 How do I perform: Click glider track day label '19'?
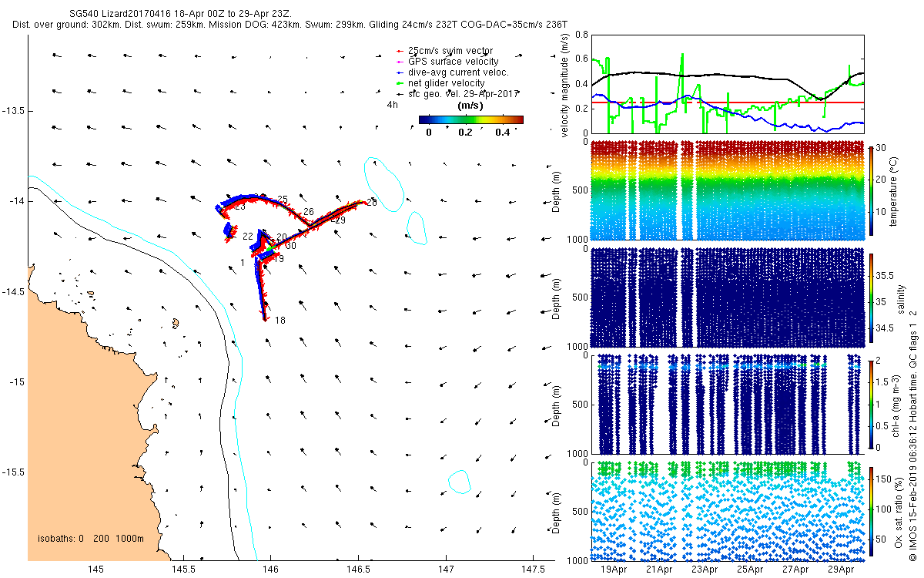pyautogui.click(x=279, y=260)
